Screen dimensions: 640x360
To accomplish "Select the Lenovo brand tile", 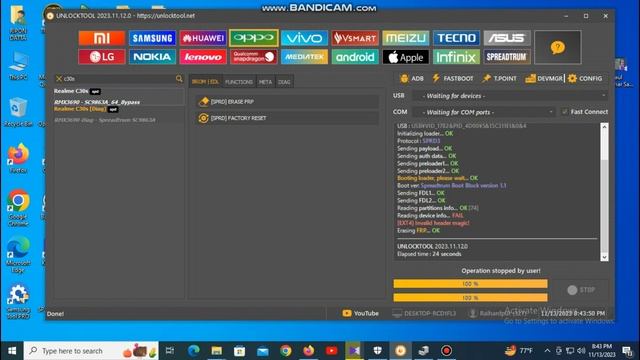I will [203, 57].
